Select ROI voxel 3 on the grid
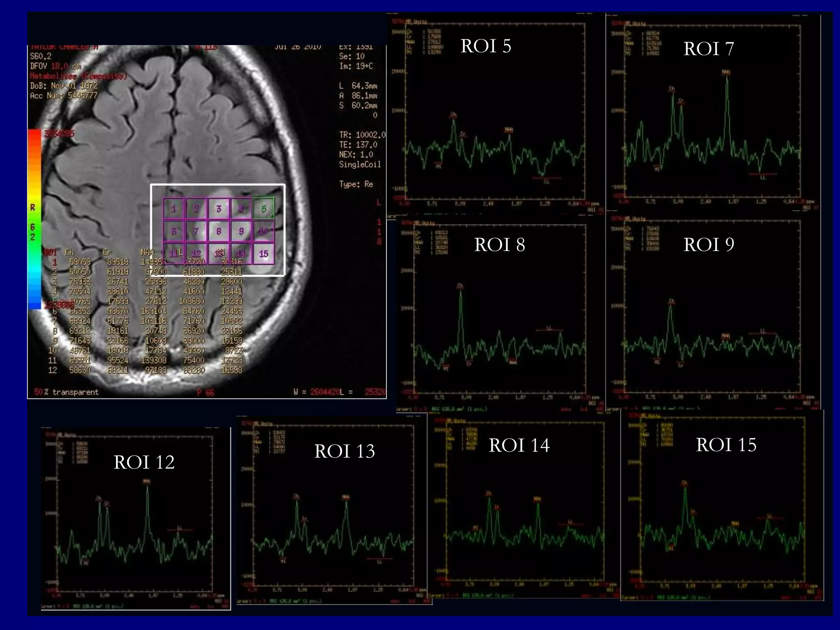 point(219,208)
